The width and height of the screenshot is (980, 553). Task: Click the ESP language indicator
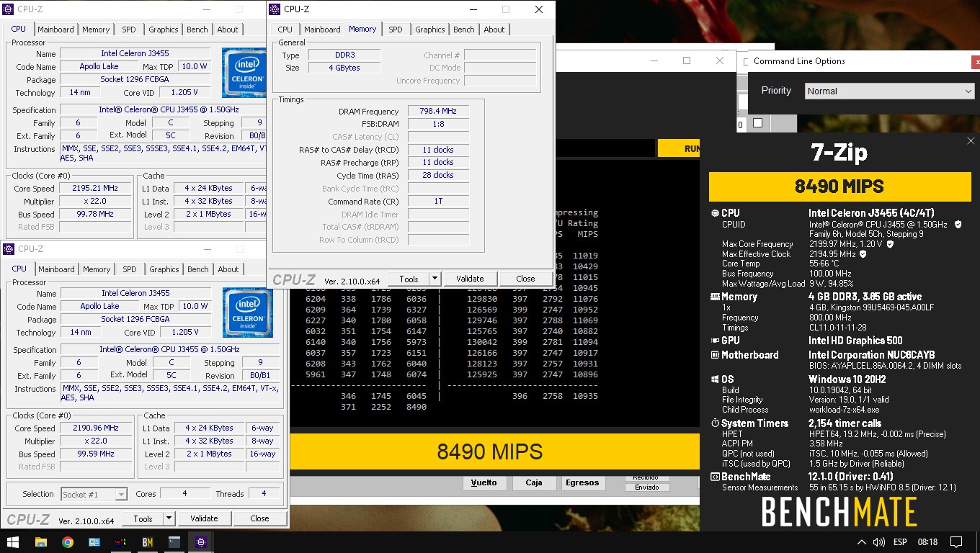point(900,541)
